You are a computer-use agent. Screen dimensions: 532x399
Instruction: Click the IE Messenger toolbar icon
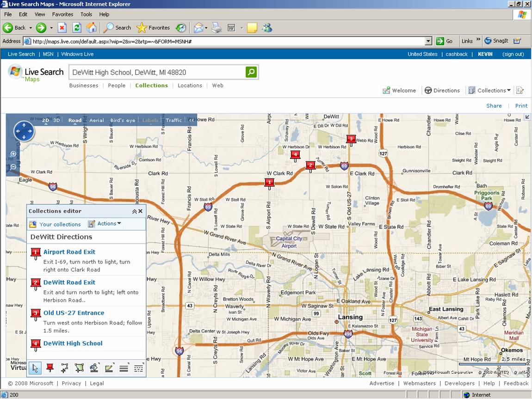coord(267,28)
